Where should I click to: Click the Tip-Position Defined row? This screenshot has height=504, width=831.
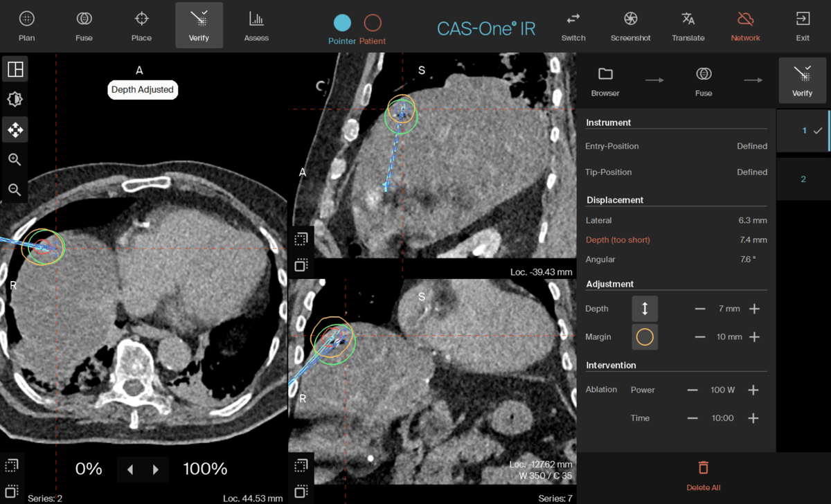coord(676,172)
